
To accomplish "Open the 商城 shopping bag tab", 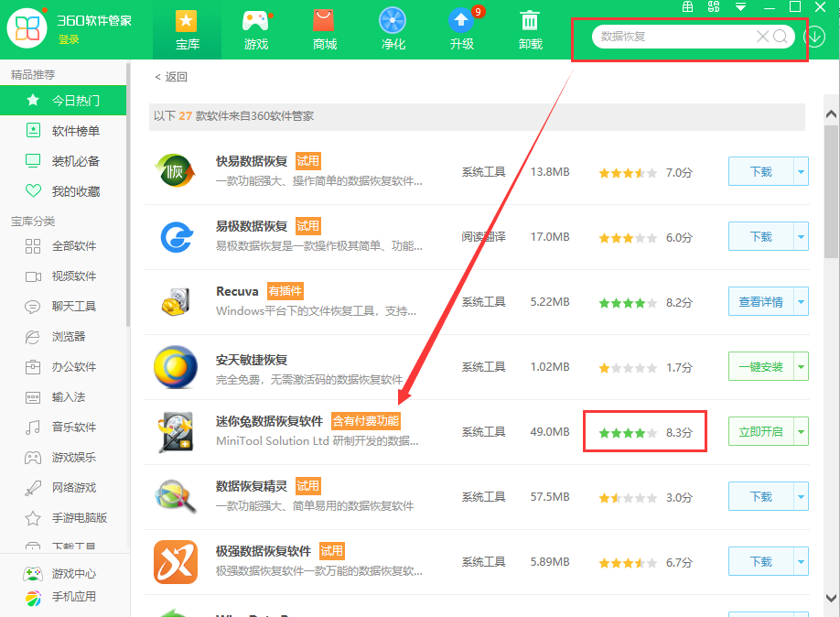I will pyautogui.click(x=324, y=30).
